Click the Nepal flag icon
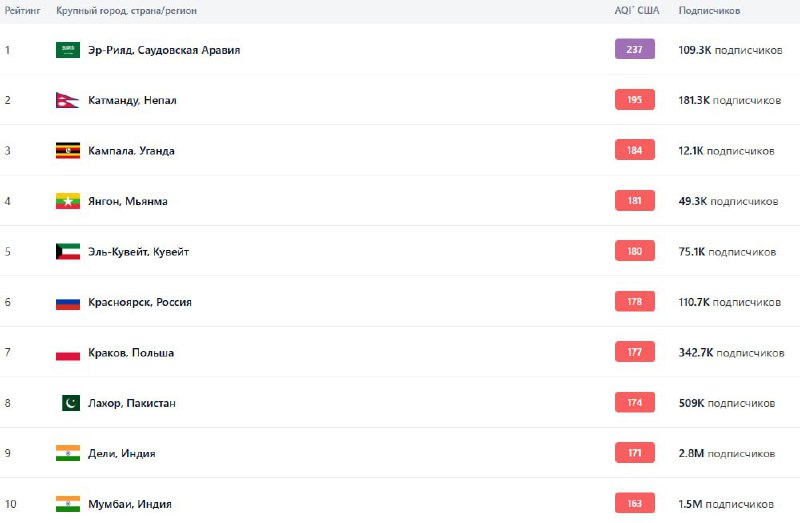Screen dimensions: 800x523 point(67,100)
